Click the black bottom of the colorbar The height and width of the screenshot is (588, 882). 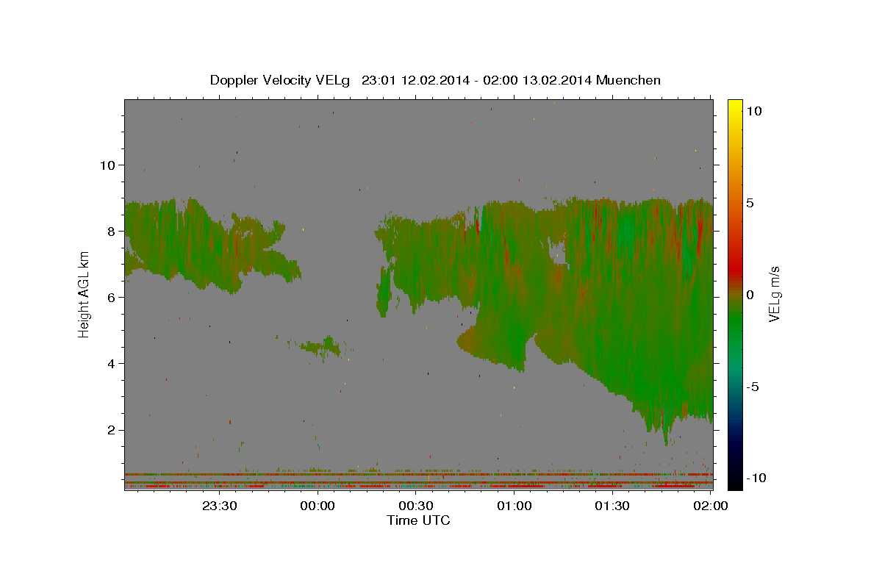[x=735, y=481]
